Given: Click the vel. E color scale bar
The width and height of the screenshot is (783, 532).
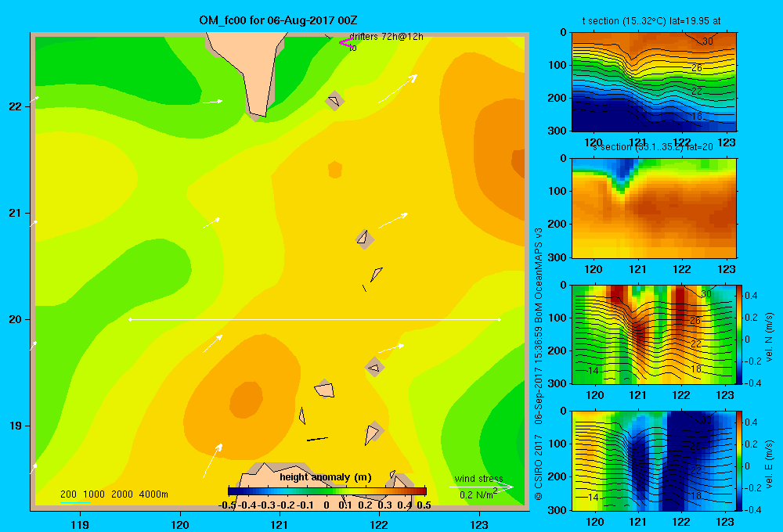Looking at the screenshot, I should (x=740, y=461).
